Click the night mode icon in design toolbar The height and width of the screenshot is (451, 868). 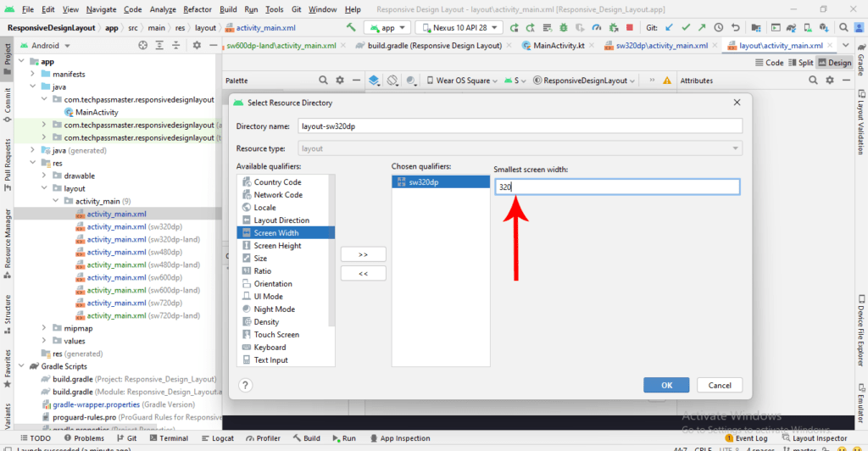coord(411,81)
